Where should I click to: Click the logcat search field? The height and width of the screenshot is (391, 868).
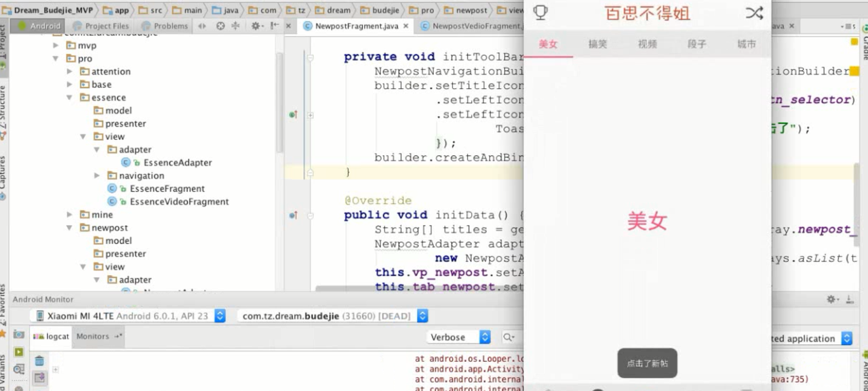pos(511,337)
